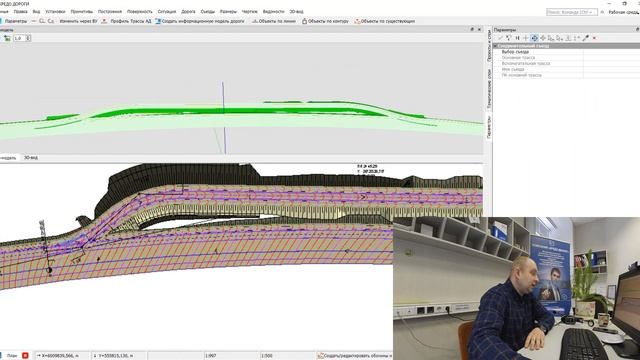The image size is (640, 360).
Task: Click the first C-shaped toolbar icon
Action: (x=42, y=21)
